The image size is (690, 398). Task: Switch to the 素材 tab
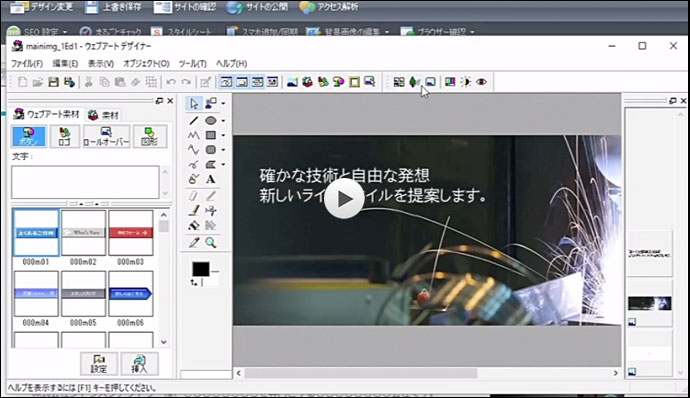pyautogui.click(x=103, y=115)
